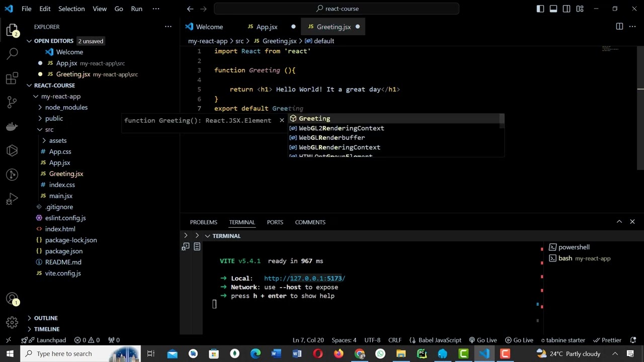Open the Extensions view in activity bar
Viewport: 644px width, 362px height.
12,78
